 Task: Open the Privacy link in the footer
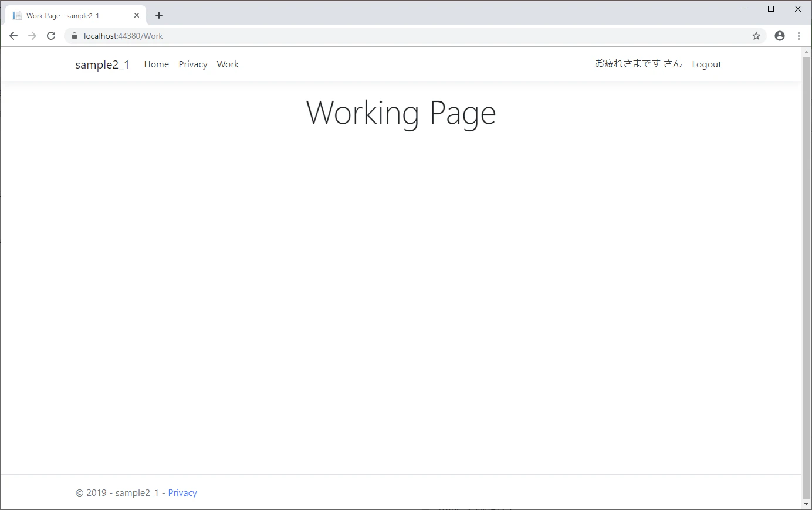(182, 493)
